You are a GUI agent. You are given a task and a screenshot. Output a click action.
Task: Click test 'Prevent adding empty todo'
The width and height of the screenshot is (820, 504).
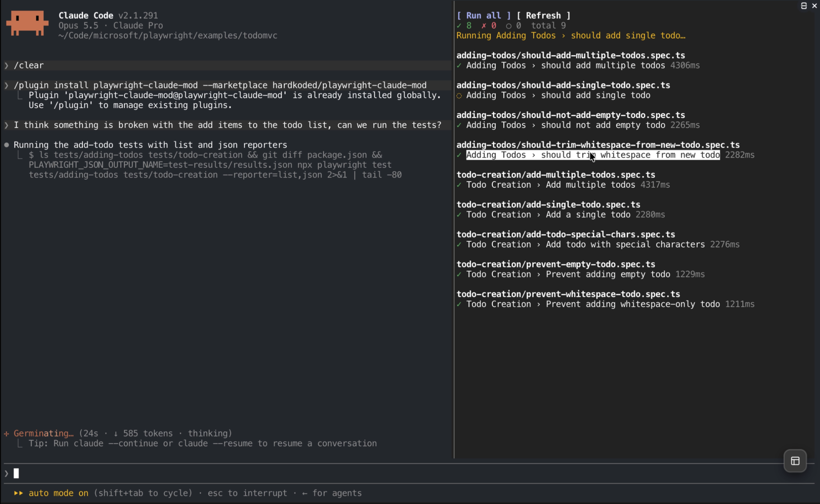tap(568, 274)
